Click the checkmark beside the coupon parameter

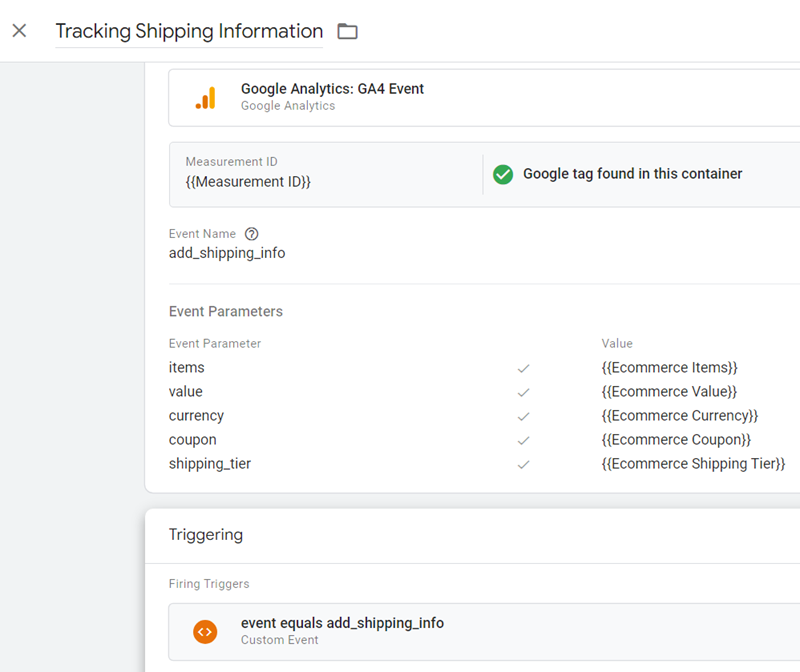(x=524, y=440)
